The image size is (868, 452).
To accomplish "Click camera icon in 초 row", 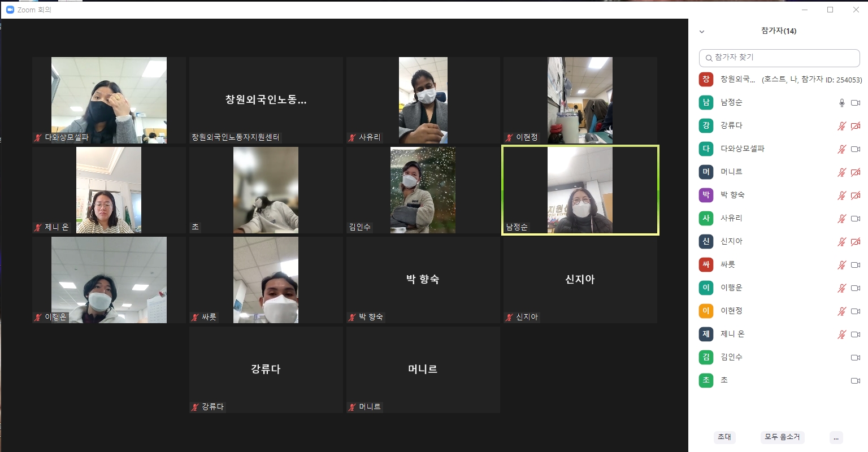I will 856,381.
